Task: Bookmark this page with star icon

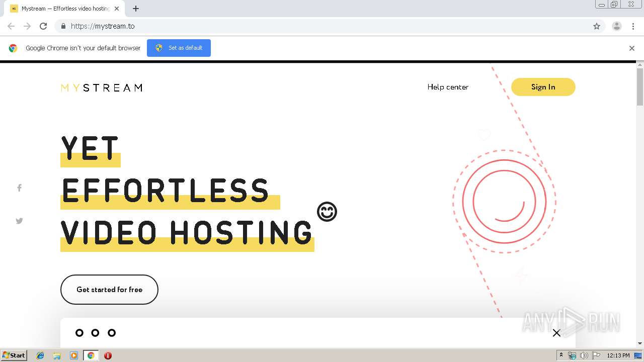Action: 597,26
